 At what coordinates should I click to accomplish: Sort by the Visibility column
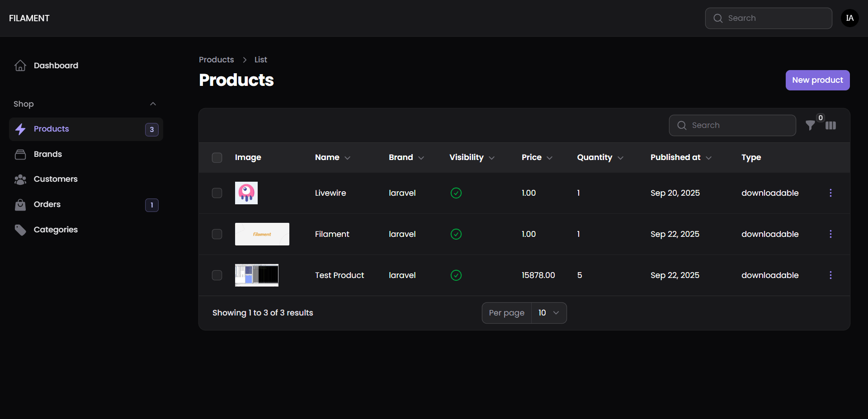tap(472, 157)
